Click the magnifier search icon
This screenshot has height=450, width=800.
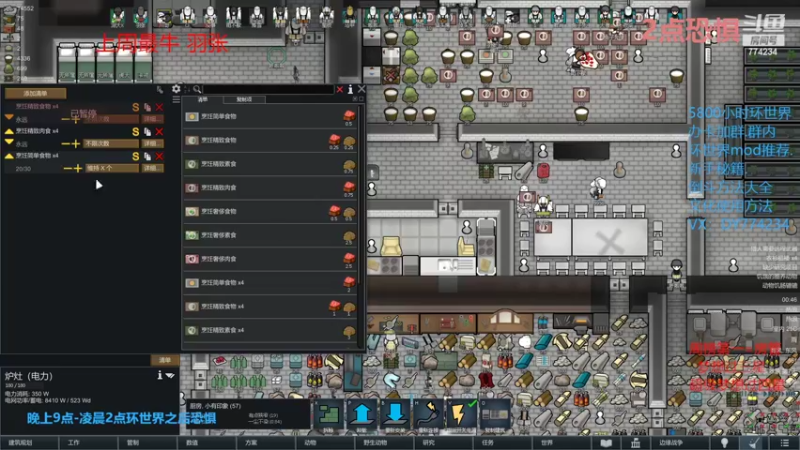[x=197, y=89]
